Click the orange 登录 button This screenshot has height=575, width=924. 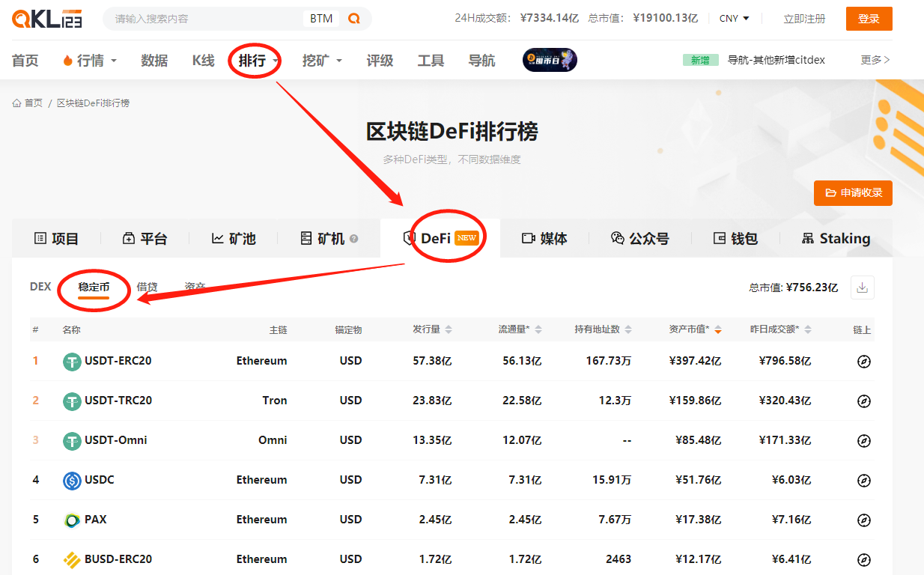click(x=869, y=19)
